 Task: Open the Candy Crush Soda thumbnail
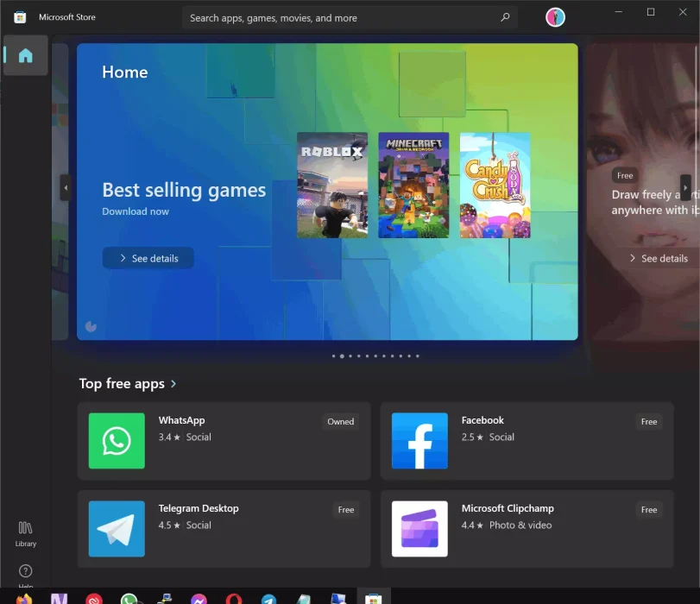pos(495,185)
